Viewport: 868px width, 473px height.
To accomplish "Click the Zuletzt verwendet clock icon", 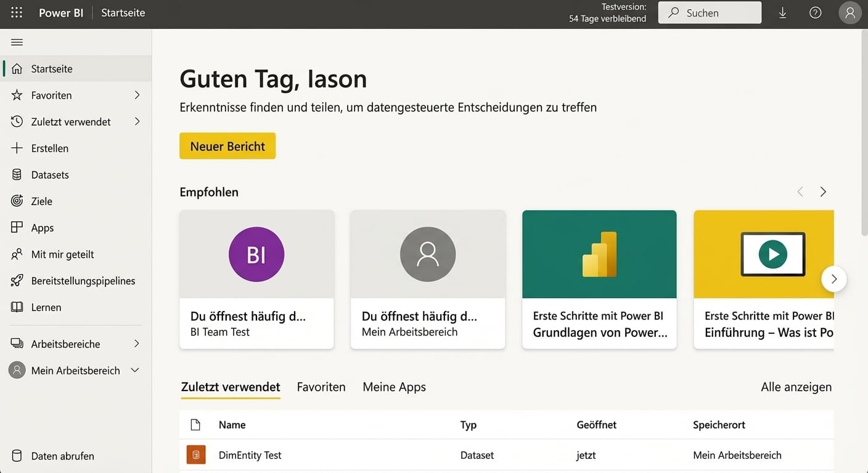I will click(x=17, y=121).
